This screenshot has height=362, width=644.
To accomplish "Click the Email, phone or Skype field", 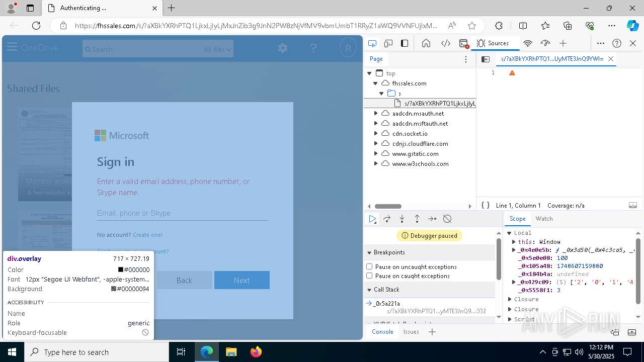I will (x=182, y=213).
